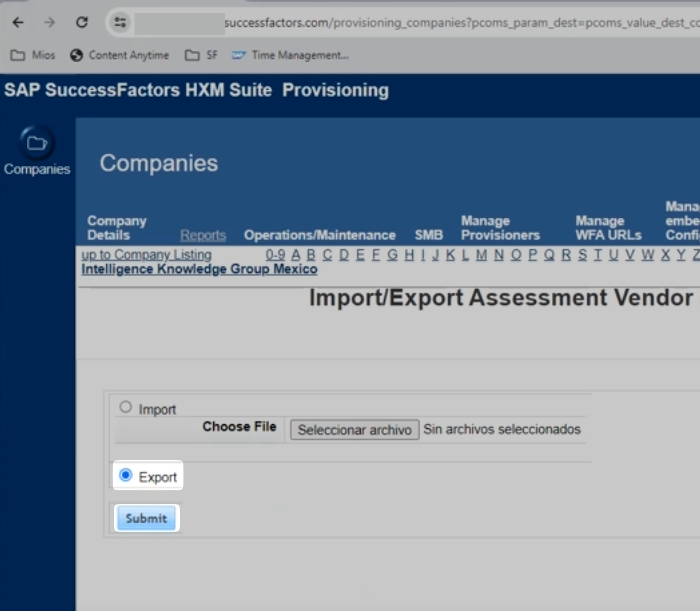This screenshot has width=700, height=611.
Task: Filter companies by 0-9
Action: (275, 255)
